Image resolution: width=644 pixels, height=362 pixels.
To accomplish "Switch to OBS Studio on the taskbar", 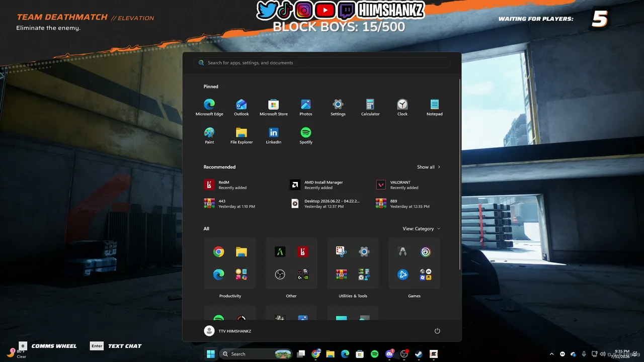I will (404, 354).
